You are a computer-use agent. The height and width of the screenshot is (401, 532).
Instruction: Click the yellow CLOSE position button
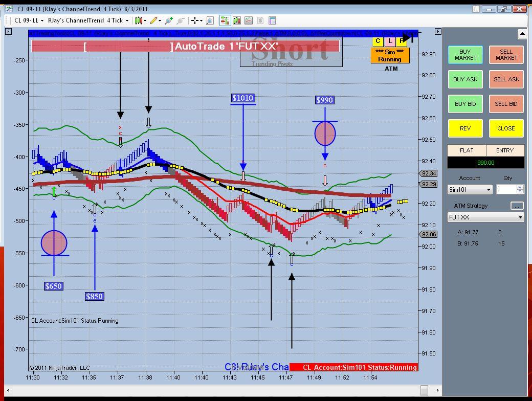click(506, 128)
